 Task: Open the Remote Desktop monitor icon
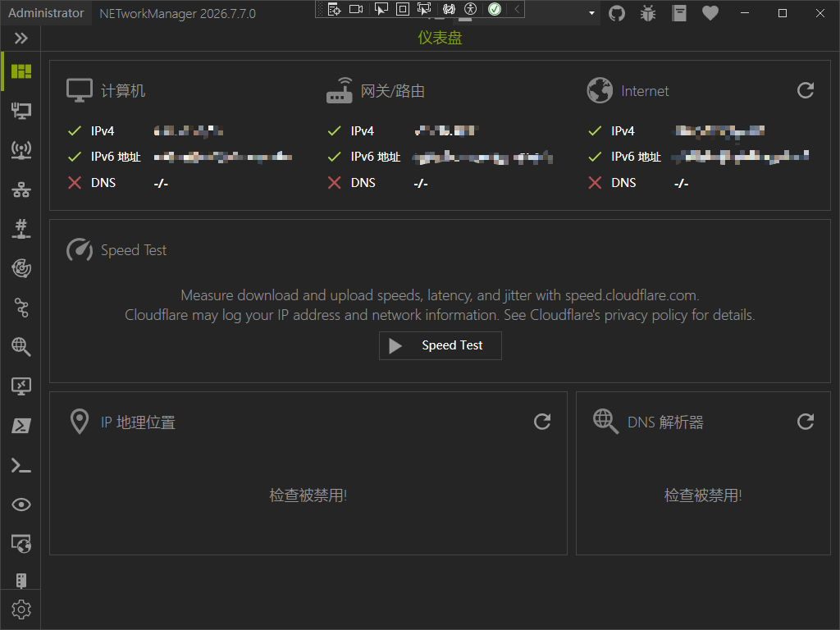click(x=21, y=386)
